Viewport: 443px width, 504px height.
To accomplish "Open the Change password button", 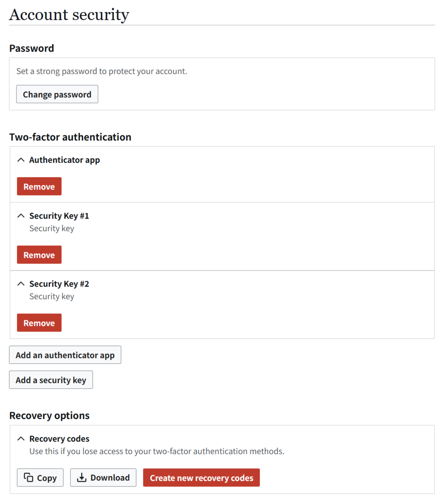I will coord(57,94).
